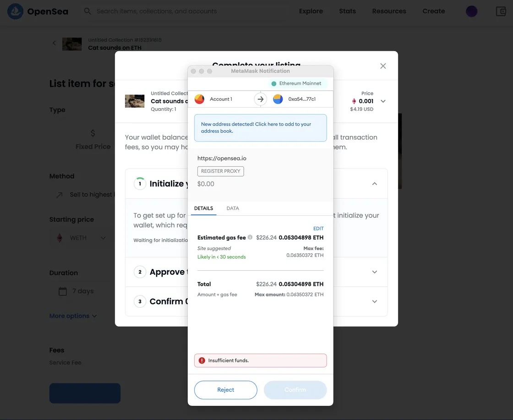Image resolution: width=513 pixels, height=420 pixels.
Task: Click the arrow between accounts in MetaMask
Action: point(261,99)
